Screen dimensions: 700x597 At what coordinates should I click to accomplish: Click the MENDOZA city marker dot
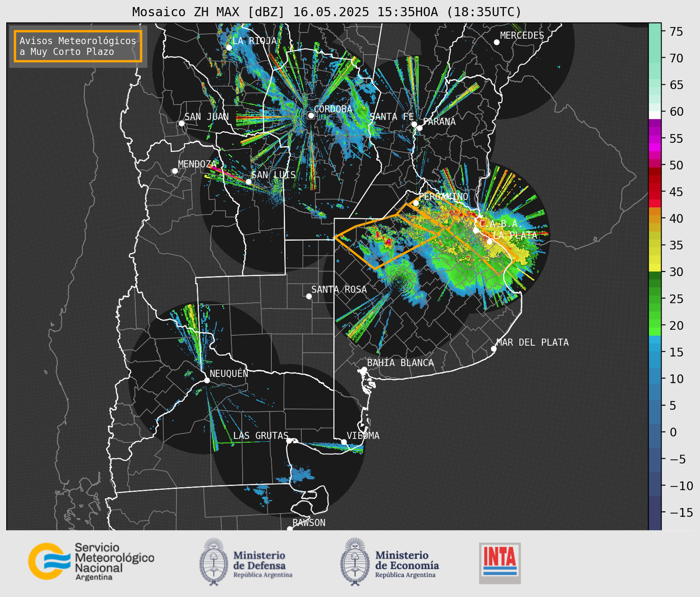(175, 171)
